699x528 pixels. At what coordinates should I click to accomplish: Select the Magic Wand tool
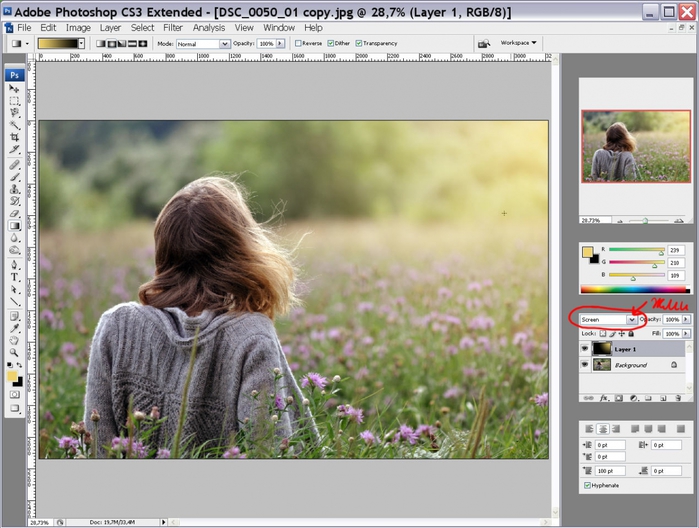pos(15,126)
